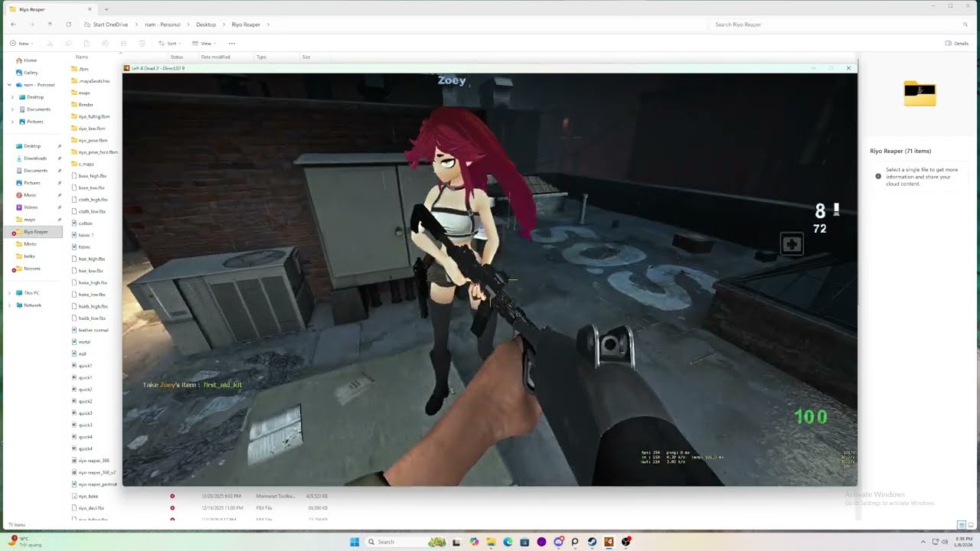Expand the This PC tree node
This screenshot has height=551, width=980.
pyautogui.click(x=9, y=293)
